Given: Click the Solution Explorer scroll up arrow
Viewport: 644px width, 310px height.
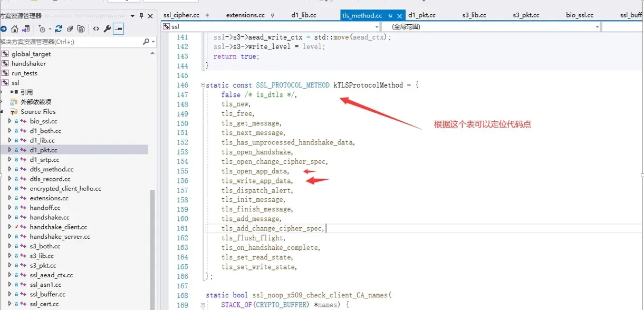Looking at the screenshot, I should pyautogui.click(x=153, y=53).
